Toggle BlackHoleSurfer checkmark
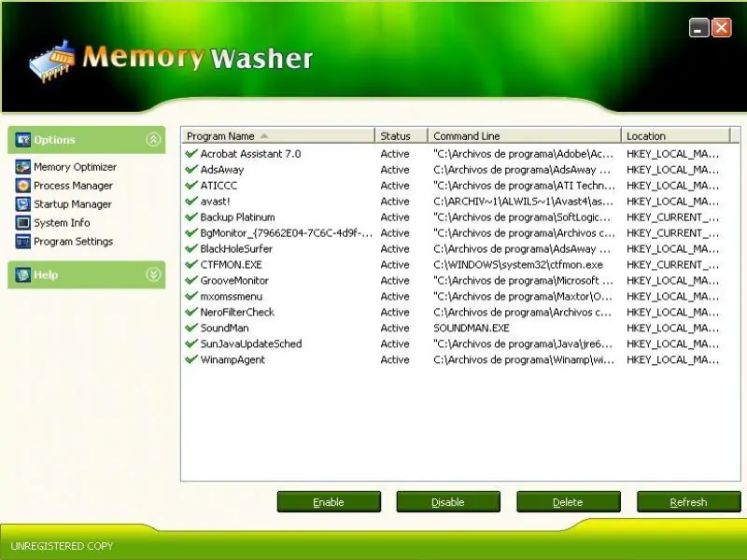Image resolution: width=747 pixels, height=560 pixels. 191,248
